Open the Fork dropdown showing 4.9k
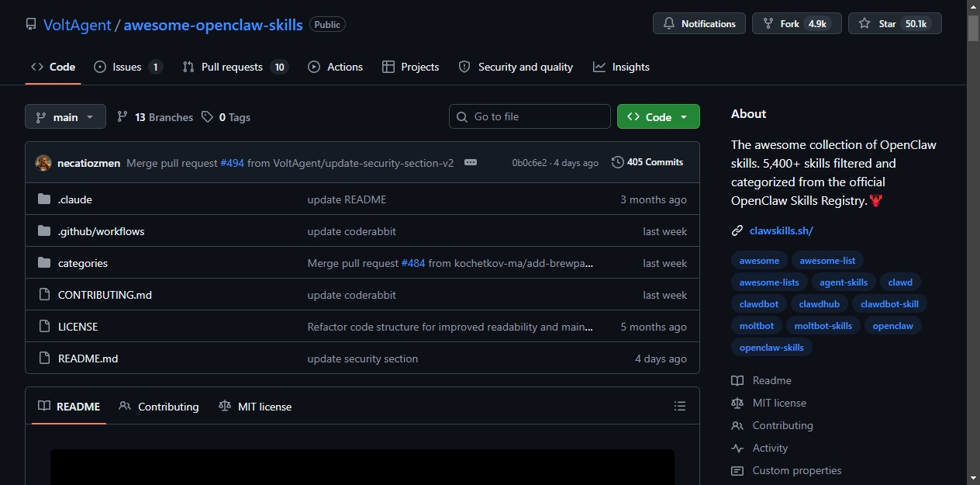 797,24
